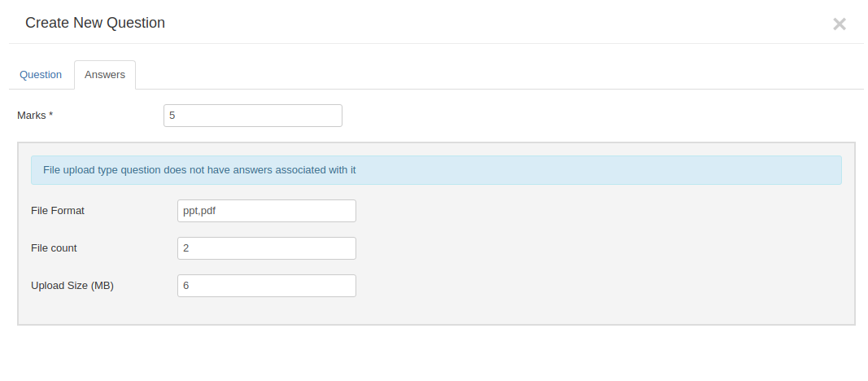Click the empty tab strip right of Answers

tap(488, 75)
